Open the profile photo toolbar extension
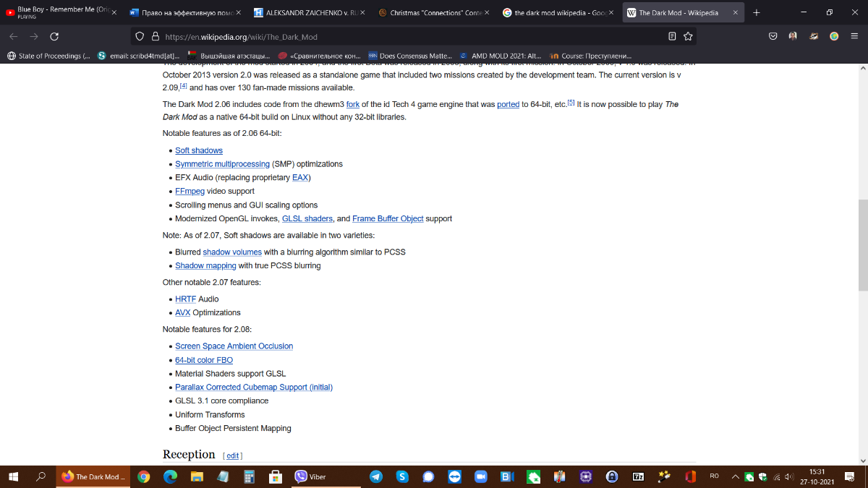Screen dimensions: 868x488 point(793,36)
